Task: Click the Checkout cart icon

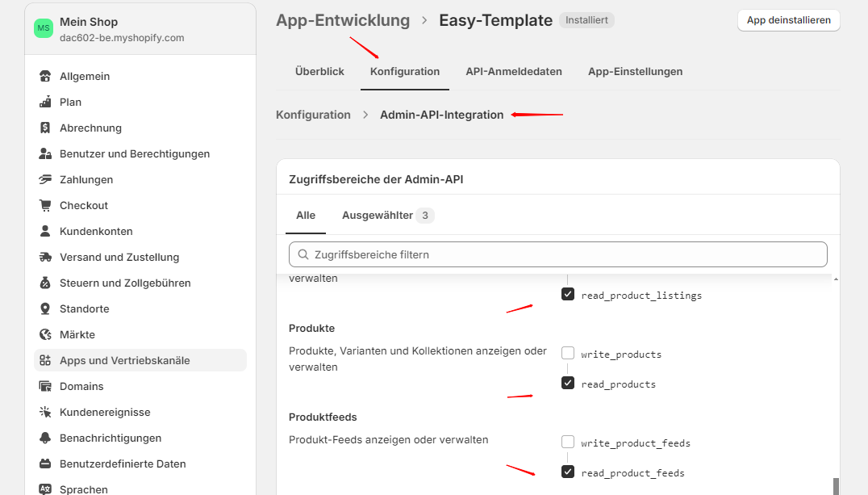Action: coord(45,206)
